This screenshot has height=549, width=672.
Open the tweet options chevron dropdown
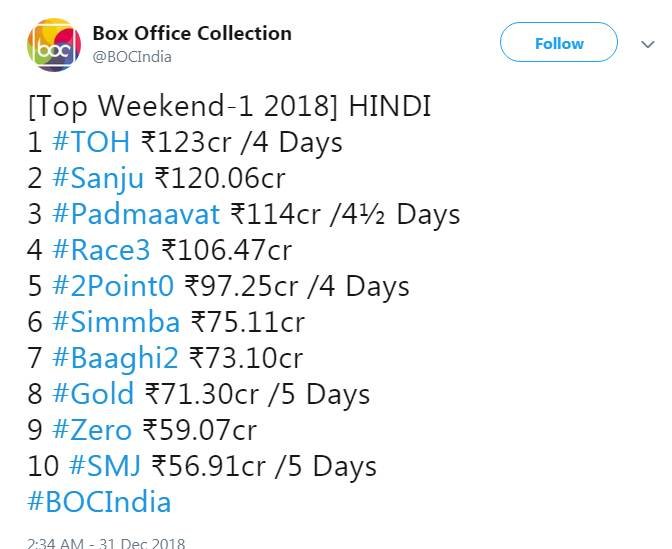click(646, 44)
